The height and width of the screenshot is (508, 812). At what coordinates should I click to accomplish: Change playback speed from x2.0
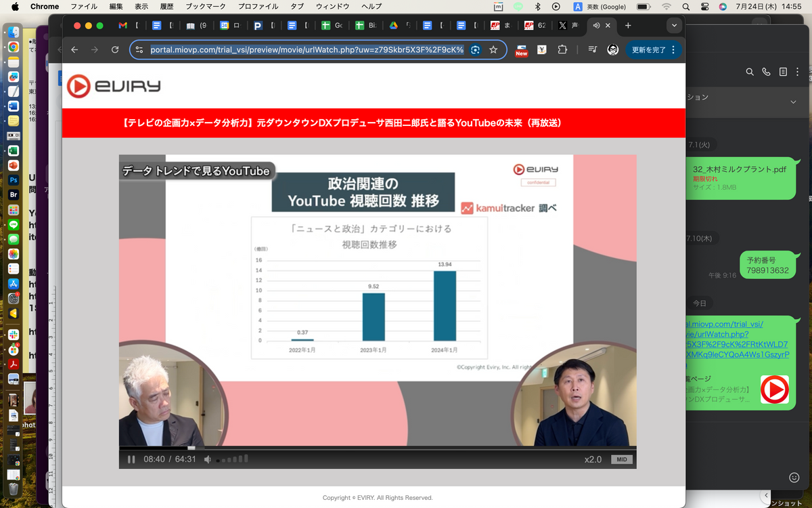coord(593,459)
